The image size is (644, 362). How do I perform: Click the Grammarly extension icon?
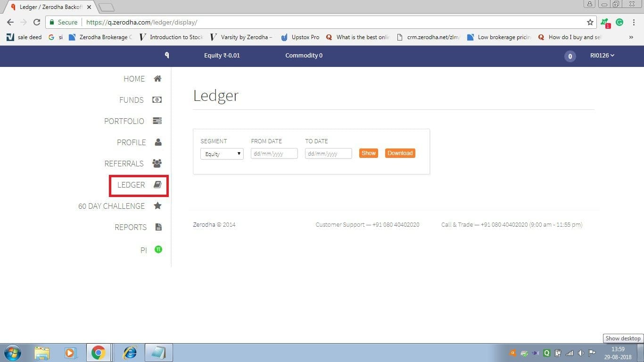(x=619, y=22)
